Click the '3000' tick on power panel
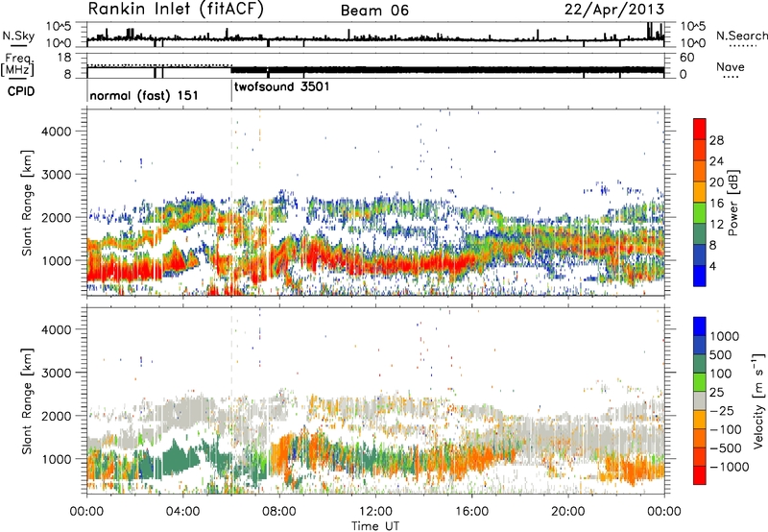This screenshot has height=532, width=768. coord(56,175)
